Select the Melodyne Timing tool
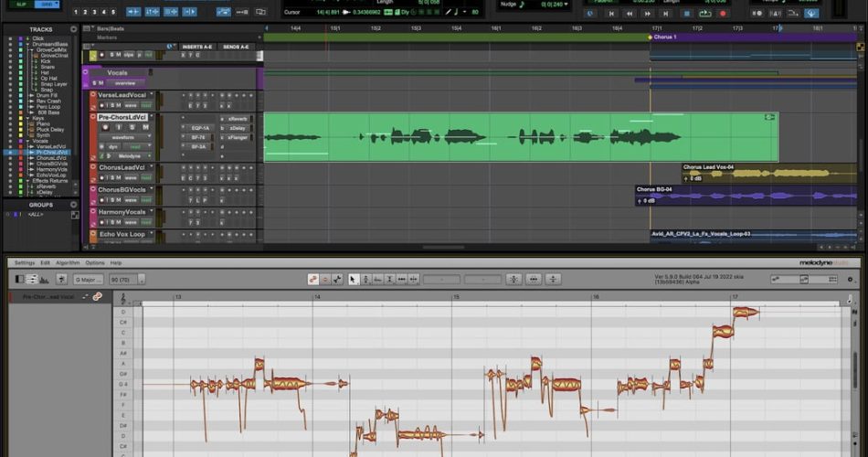The image size is (868, 457). (x=401, y=280)
